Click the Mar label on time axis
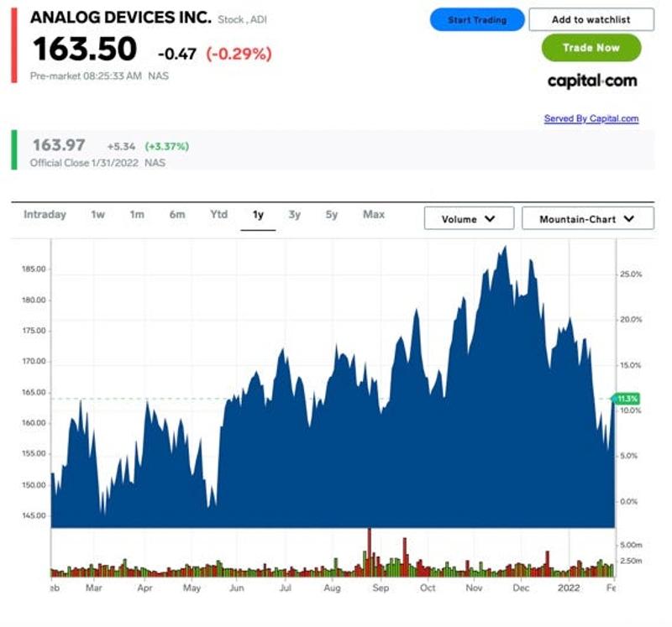 (x=93, y=588)
